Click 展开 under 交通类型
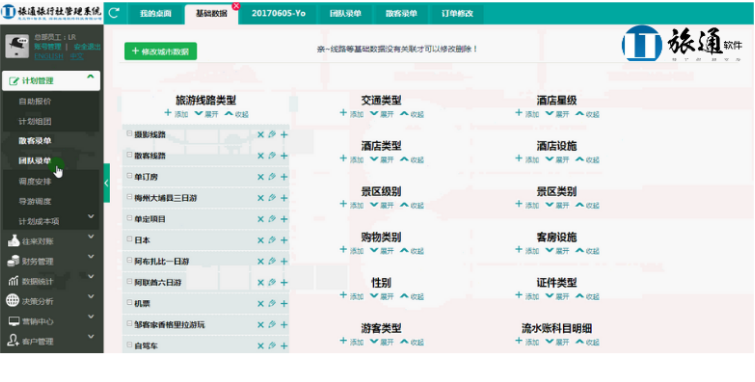This screenshot has height=382, width=755. pos(382,114)
